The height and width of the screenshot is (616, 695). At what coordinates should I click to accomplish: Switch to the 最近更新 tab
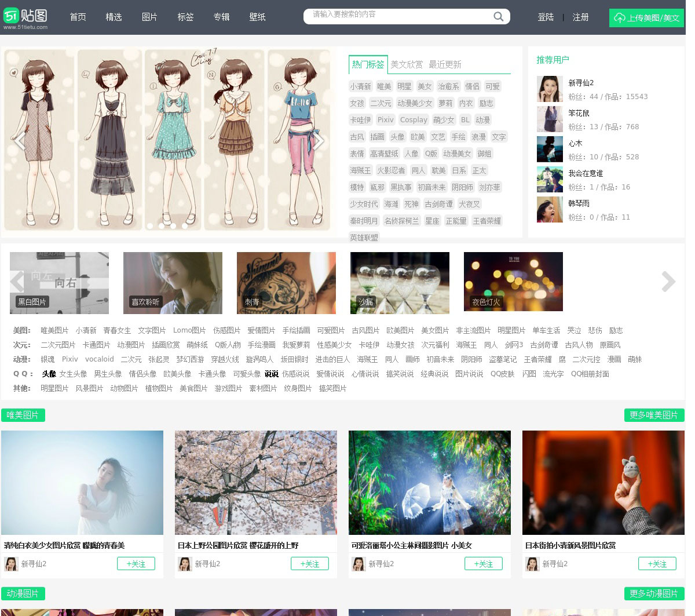click(x=445, y=64)
